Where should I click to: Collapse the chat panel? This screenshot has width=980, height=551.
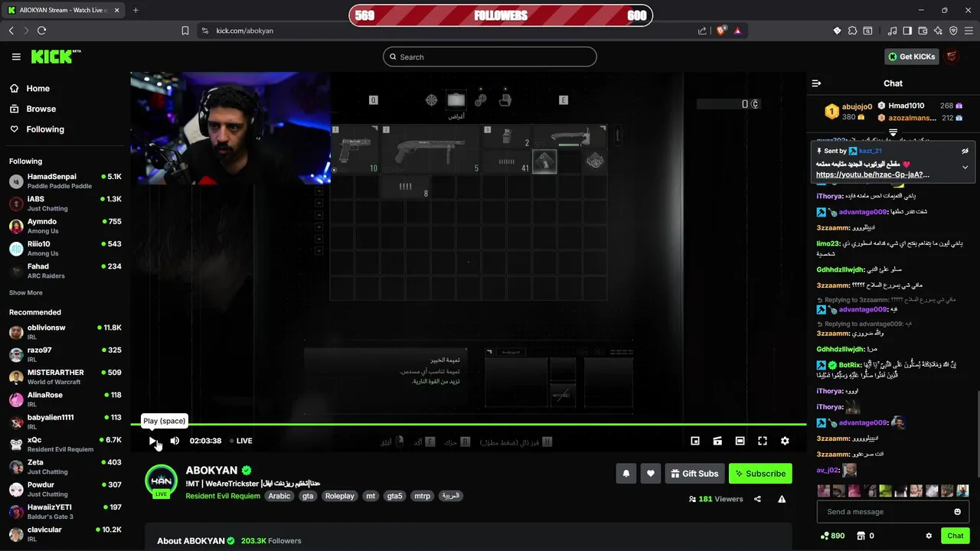pyautogui.click(x=816, y=83)
